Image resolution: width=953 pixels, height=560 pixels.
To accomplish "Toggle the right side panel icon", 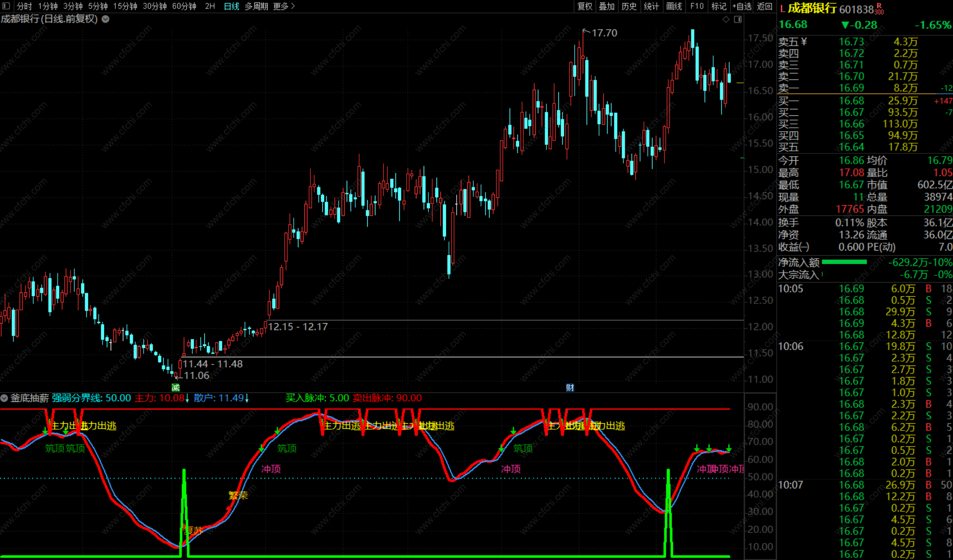I will point(738,19).
